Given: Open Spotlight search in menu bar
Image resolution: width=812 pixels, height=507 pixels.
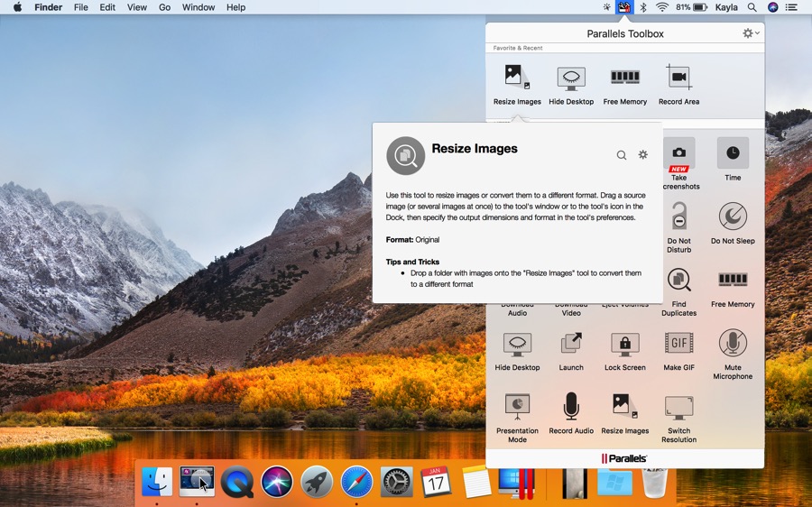Looking at the screenshot, I should 752,7.
